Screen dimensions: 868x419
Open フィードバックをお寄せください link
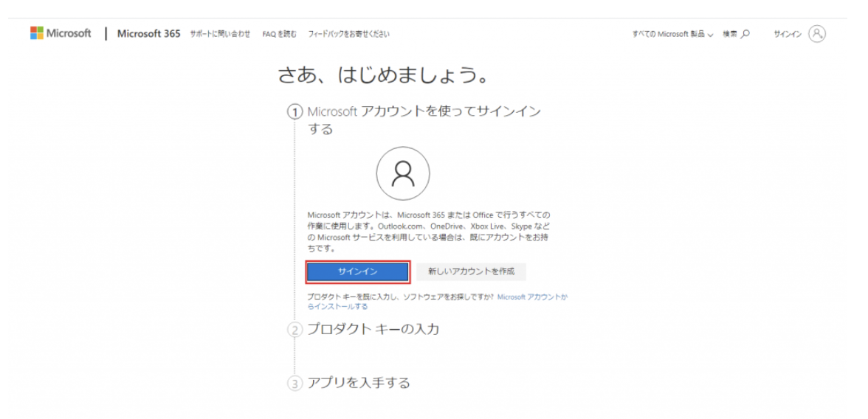click(348, 34)
